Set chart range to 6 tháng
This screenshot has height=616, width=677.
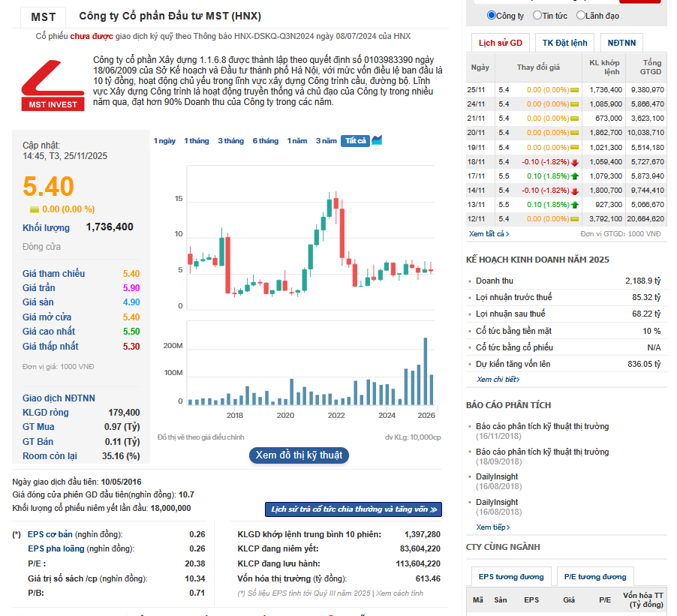pos(266,141)
